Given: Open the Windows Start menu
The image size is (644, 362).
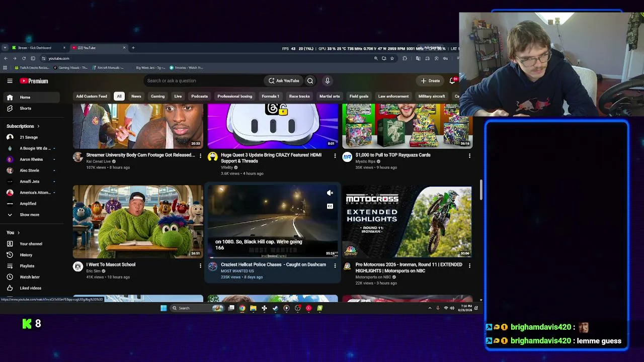Looking at the screenshot, I should point(164,308).
